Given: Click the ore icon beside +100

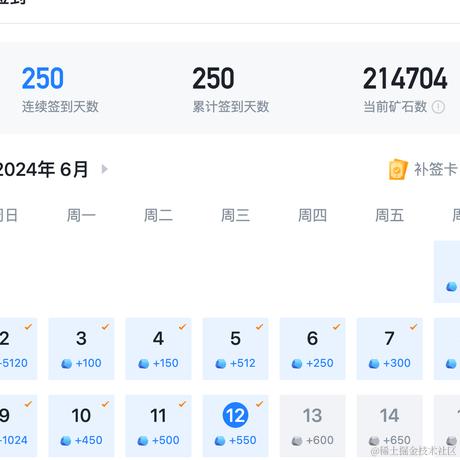Looking at the screenshot, I should point(67,364).
